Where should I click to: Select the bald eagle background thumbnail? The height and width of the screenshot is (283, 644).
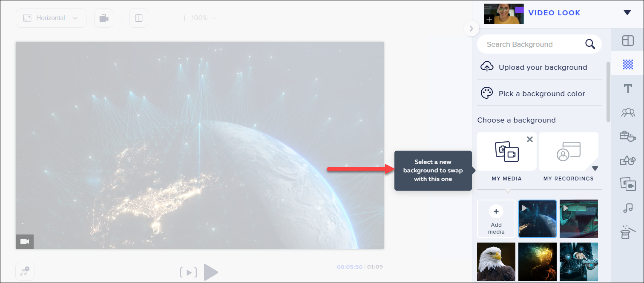point(496,262)
